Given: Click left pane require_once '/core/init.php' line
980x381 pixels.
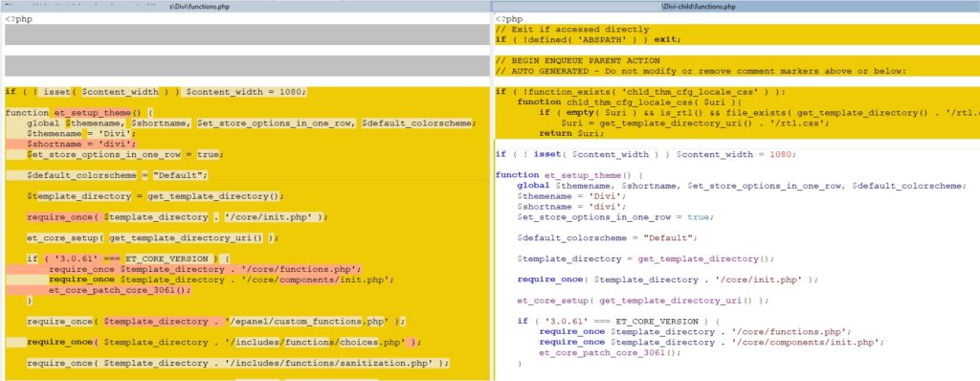Looking at the screenshot, I should [x=177, y=217].
